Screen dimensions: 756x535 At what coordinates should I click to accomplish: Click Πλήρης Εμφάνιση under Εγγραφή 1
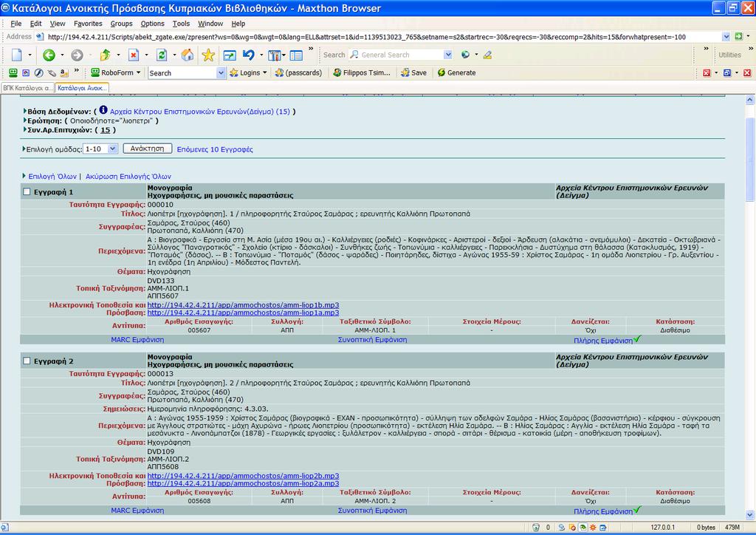tap(603, 341)
